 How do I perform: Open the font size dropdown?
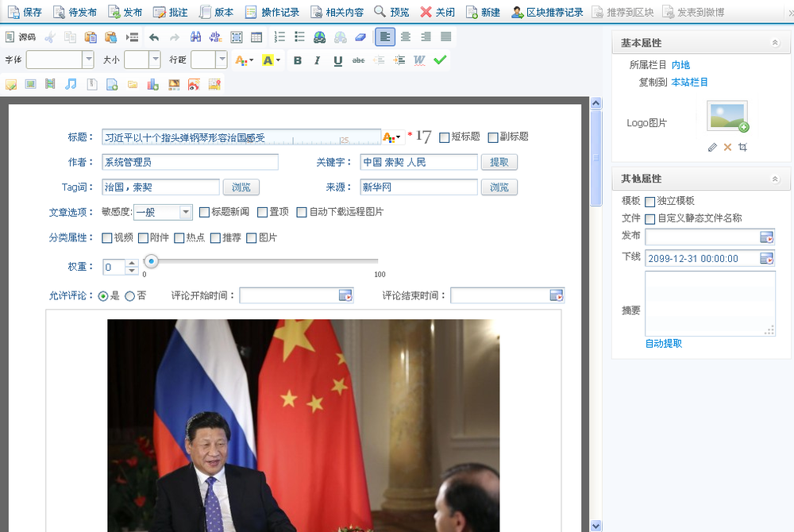pyautogui.click(x=155, y=60)
